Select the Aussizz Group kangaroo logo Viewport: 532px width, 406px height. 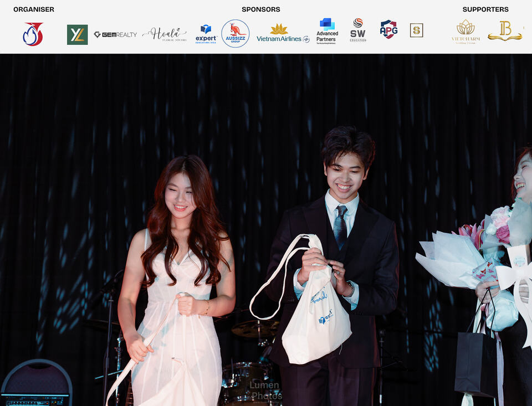pos(236,34)
